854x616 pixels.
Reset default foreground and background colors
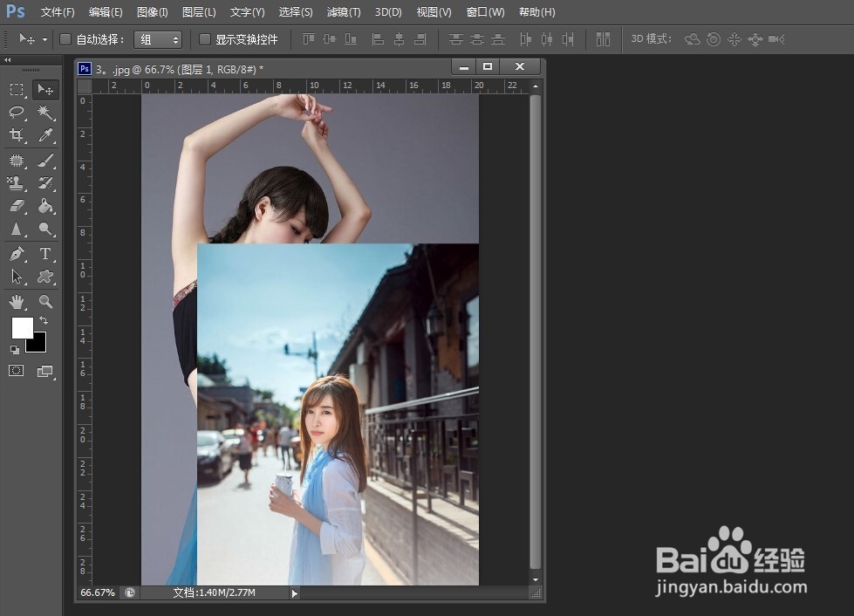click(15, 349)
